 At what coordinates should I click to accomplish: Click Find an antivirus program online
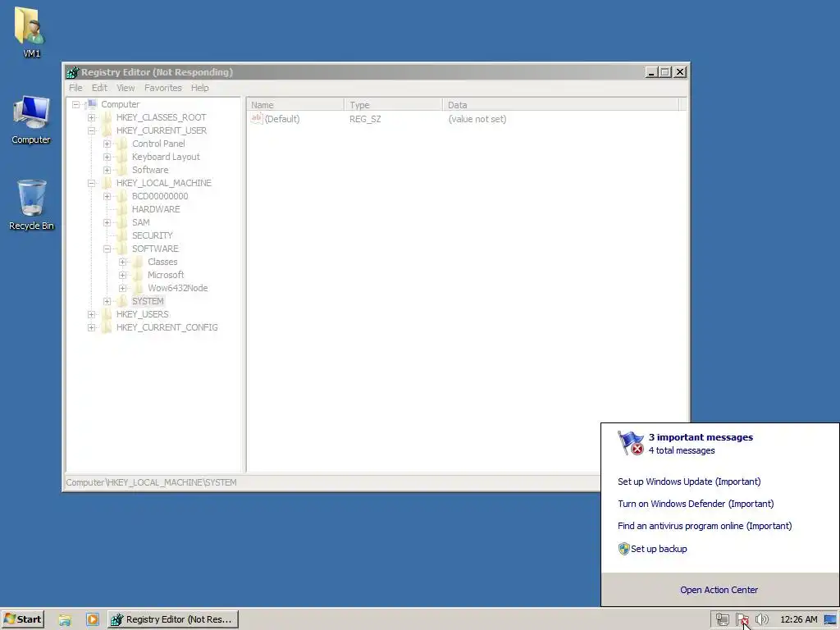pyautogui.click(x=705, y=526)
